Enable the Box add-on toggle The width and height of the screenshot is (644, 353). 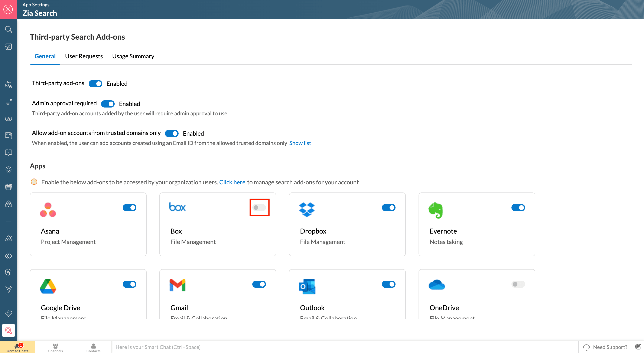pos(259,207)
